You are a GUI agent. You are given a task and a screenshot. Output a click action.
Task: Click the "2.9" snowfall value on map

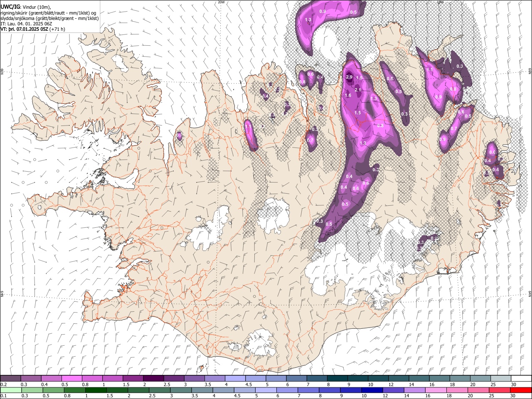point(350,77)
